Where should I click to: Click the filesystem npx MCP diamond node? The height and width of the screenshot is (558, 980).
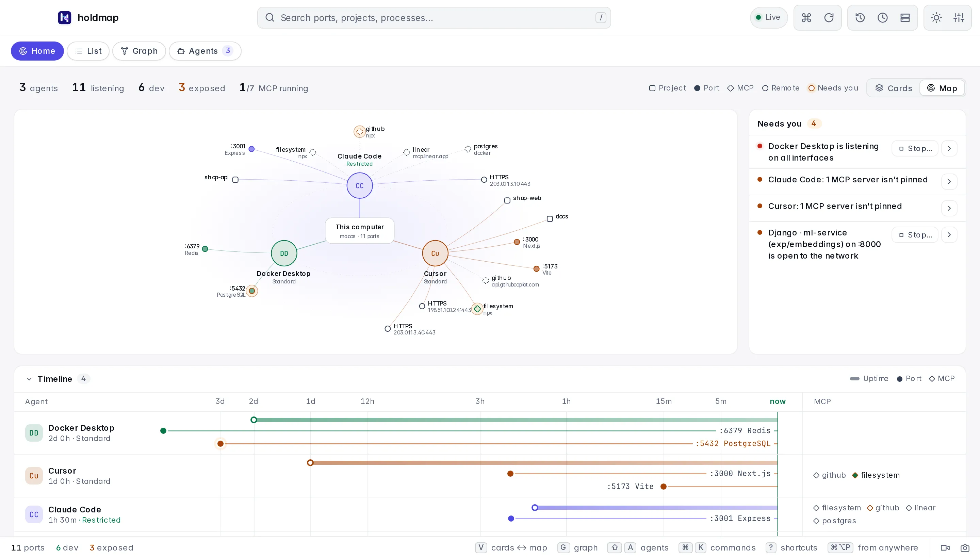(477, 309)
